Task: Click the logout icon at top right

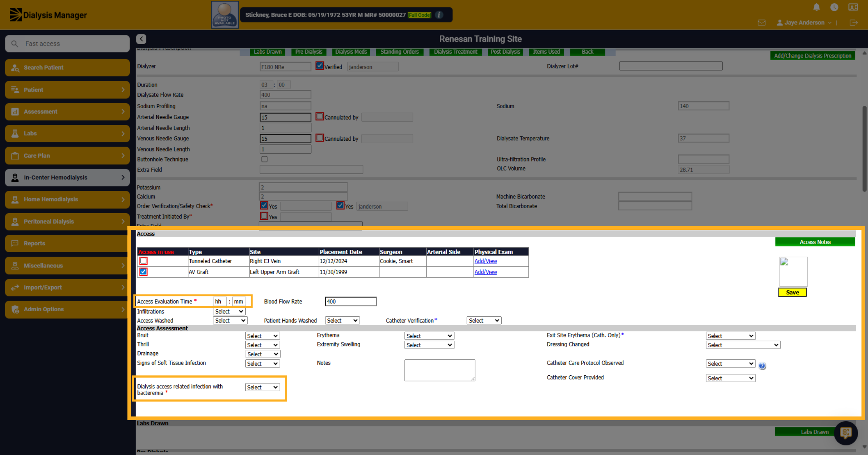Action: click(854, 23)
